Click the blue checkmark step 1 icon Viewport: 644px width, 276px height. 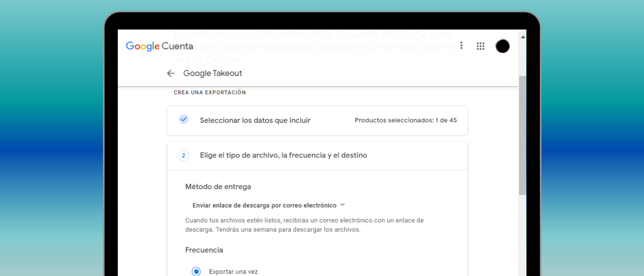point(184,120)
